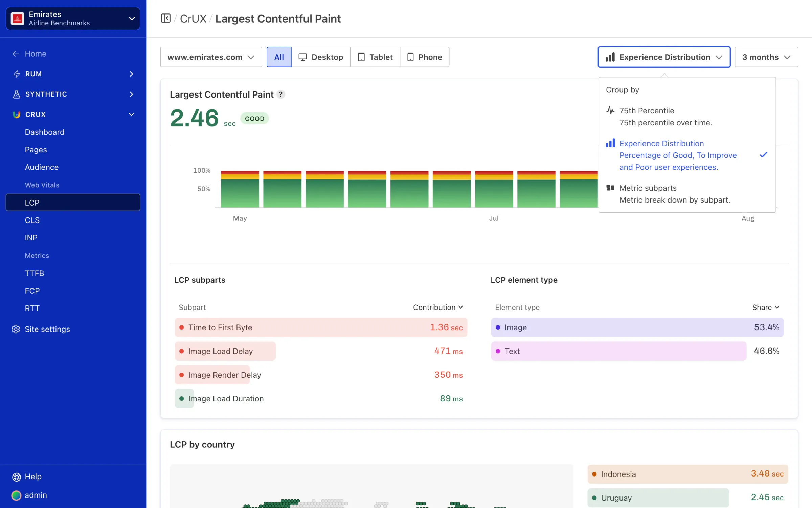The image size is (812, 508).
Task: Click the LCP help question mark icon
Action: click(280, 94)
